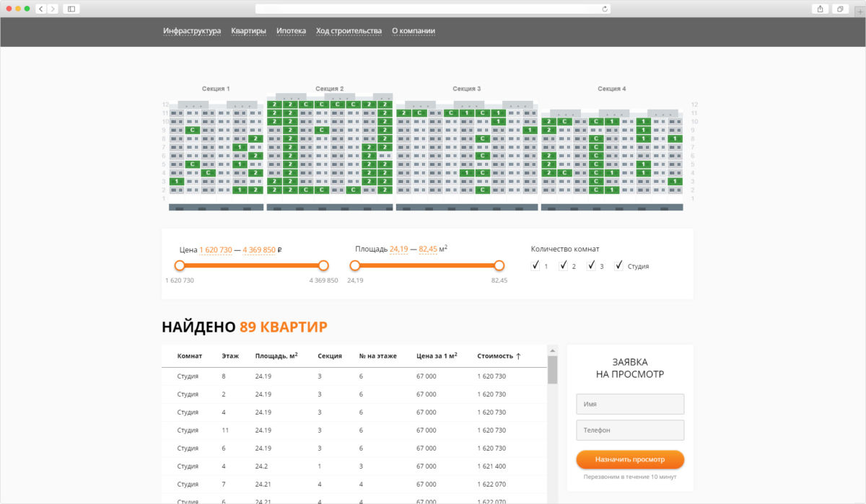Reload the page in address bar
The width and height of the screenshot is (866, 504).
pos(605,9)
